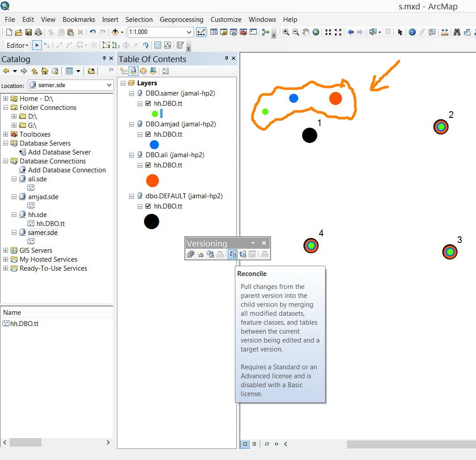The image size is (476, 460).
Task: Collapse the dbo.DEFAULT group in Table Of Contents
Action: coord(131,196)
